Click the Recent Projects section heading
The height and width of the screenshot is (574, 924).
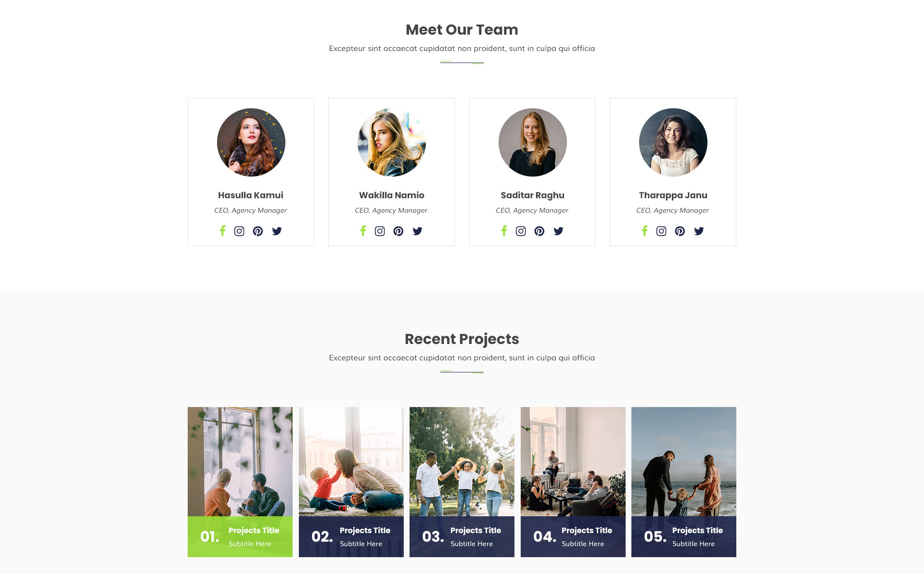(x=462, y=338)
